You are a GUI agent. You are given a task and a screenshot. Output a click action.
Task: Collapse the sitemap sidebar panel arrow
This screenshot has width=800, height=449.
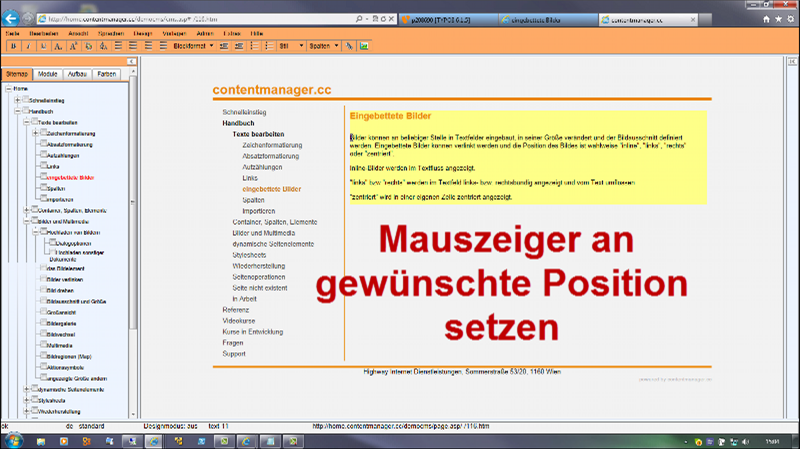[x=131, y=62]
